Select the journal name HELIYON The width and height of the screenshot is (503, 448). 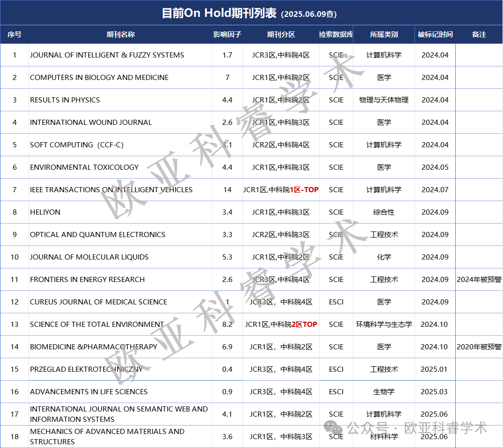coord(45,212)
